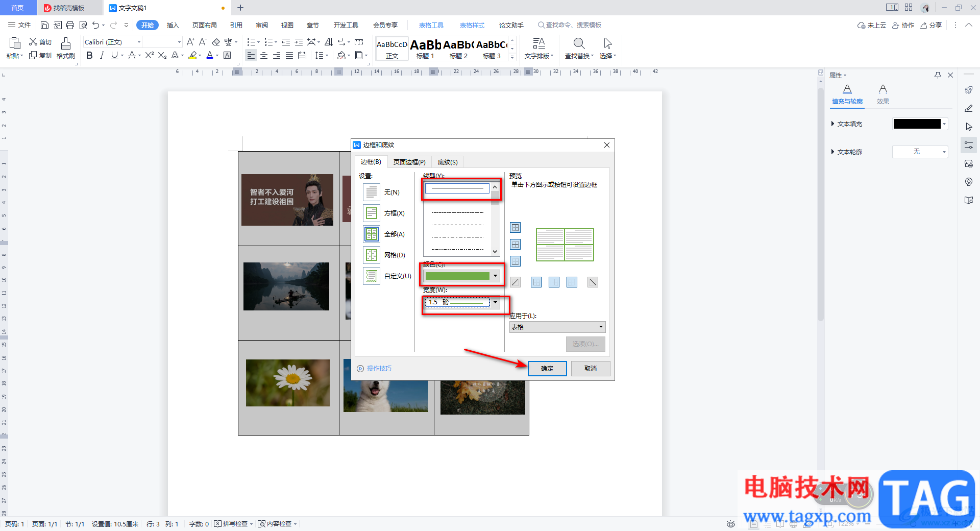Toggle right border in preview
This screenshot has width=980, height=531.
click(572, 282)
